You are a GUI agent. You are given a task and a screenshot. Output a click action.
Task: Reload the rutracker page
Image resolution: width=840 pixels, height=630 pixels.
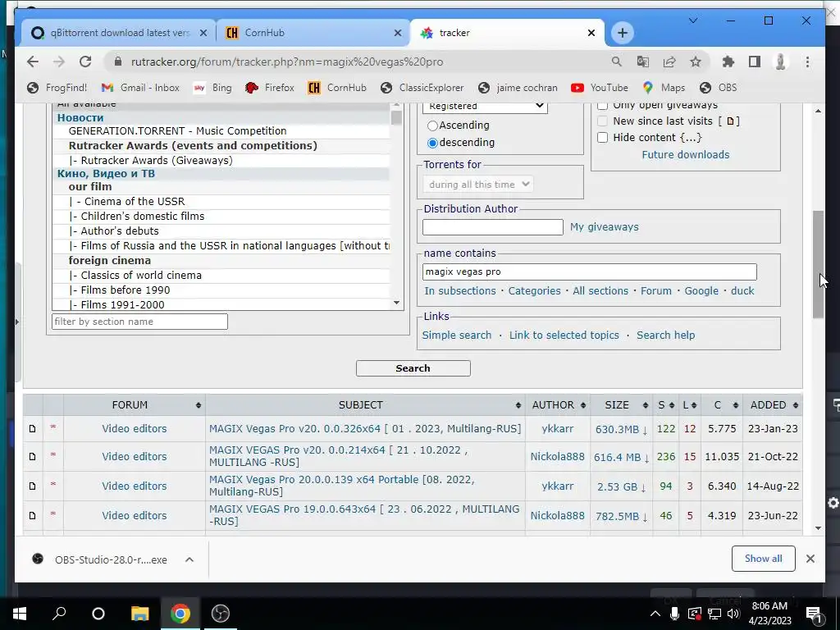(85, 62)
